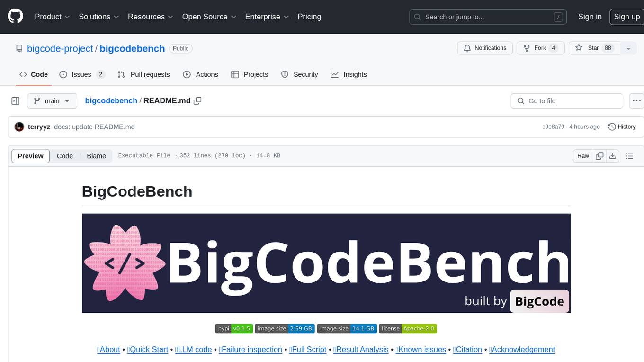
Task: Select the Code view
Action: (65, 156)
